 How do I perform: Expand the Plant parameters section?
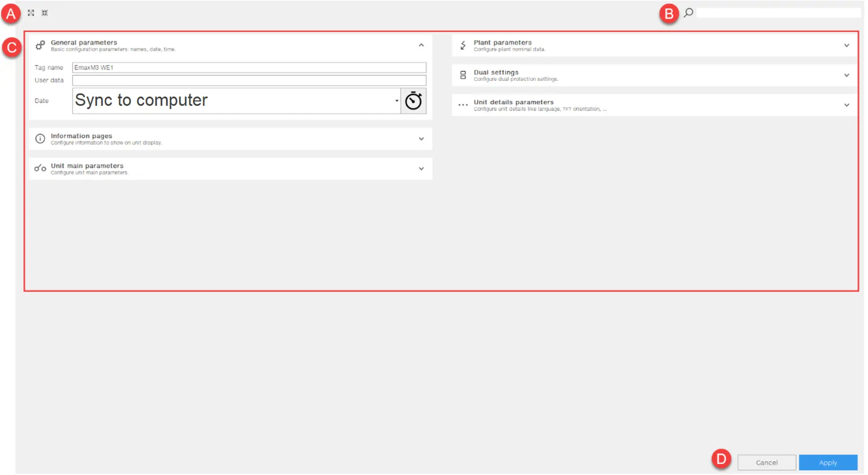click(x=847, y=45)
